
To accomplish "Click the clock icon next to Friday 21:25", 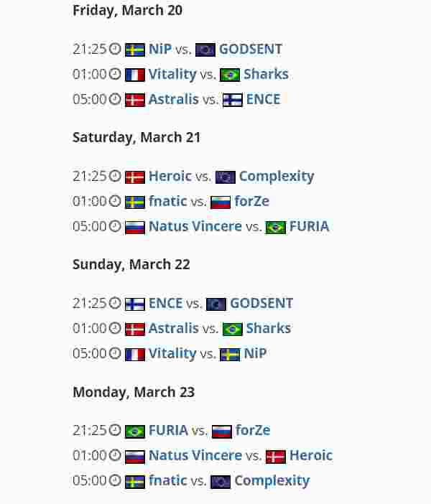I will (x=115, y=49).
